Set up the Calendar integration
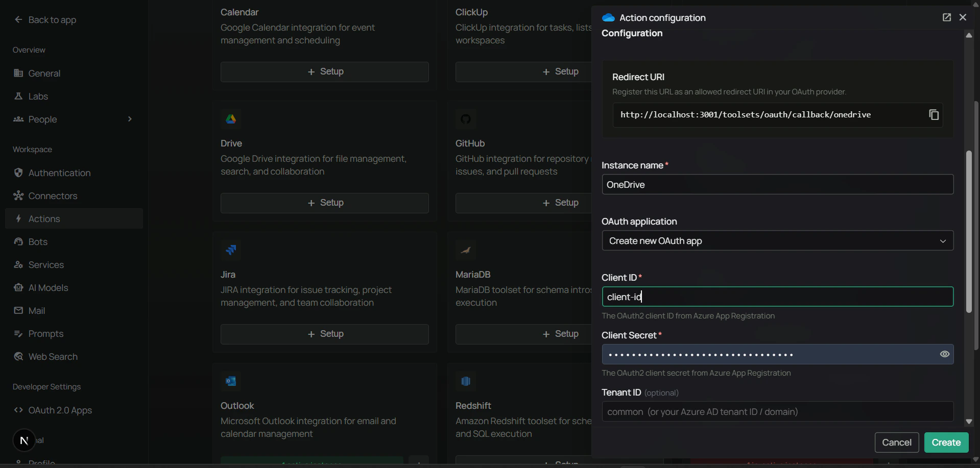The width and height of the screenshot is (980, 468). click(325, 72)
